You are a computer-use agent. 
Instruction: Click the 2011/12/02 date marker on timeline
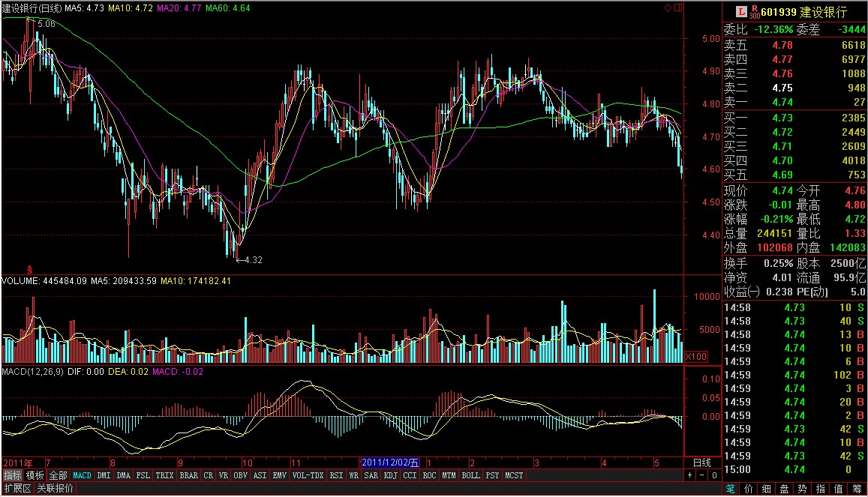pos(387,463)
